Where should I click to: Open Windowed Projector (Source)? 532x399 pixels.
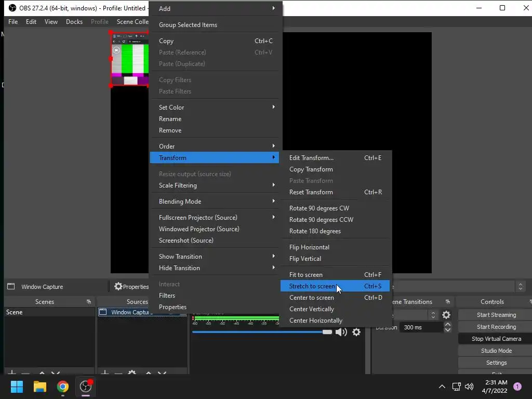point(216,229)
